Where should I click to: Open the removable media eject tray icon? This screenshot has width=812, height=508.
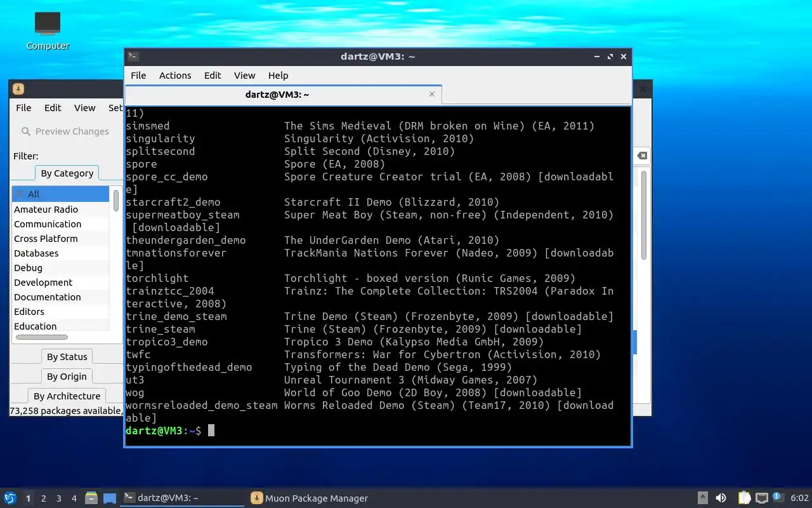pyautogui.click(x=703, y=498)
